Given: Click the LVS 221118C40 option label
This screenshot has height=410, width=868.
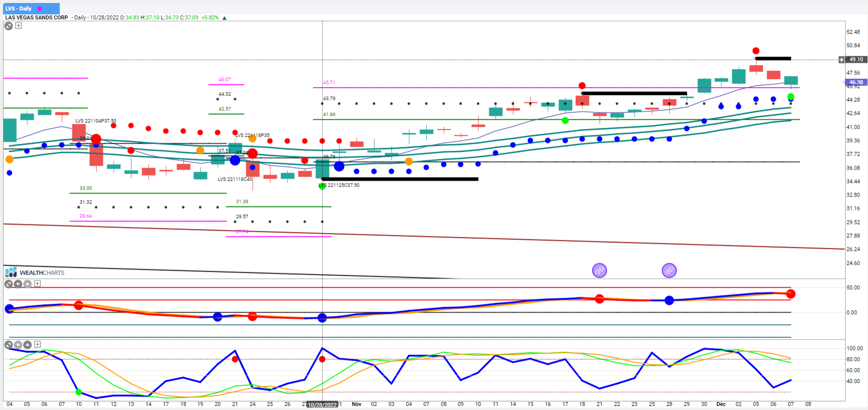Looking at the screenshot, I should point(235,179).
